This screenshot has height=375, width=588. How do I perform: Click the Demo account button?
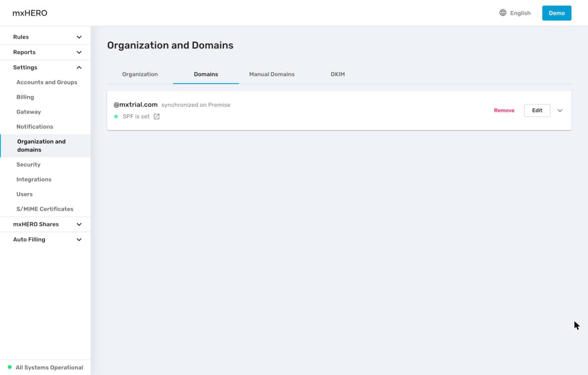point(557,13)
